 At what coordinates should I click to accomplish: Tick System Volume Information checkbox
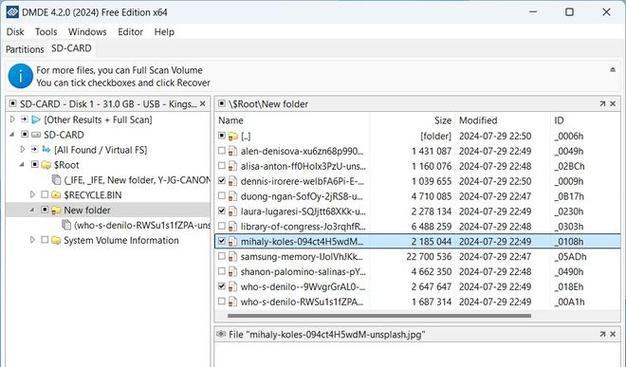[x=45, y=240]
